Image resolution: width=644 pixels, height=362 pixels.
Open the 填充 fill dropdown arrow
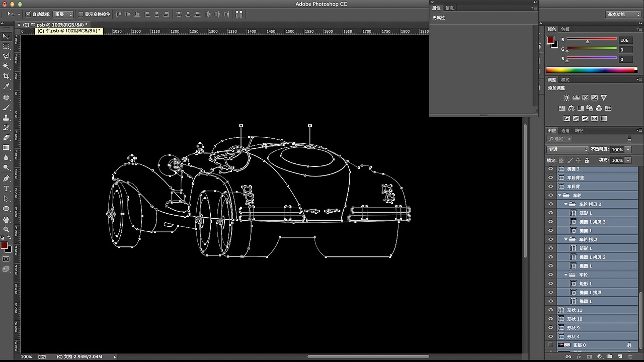pos(628,160)
